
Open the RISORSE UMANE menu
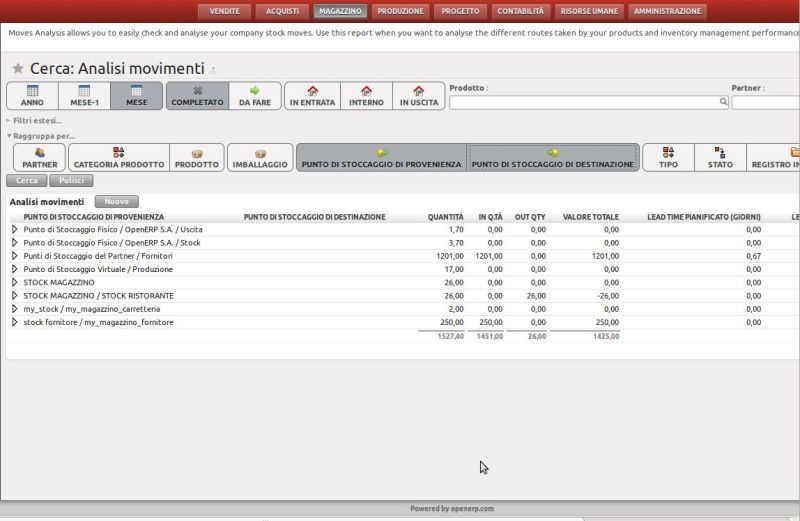(x=589, y=11)
